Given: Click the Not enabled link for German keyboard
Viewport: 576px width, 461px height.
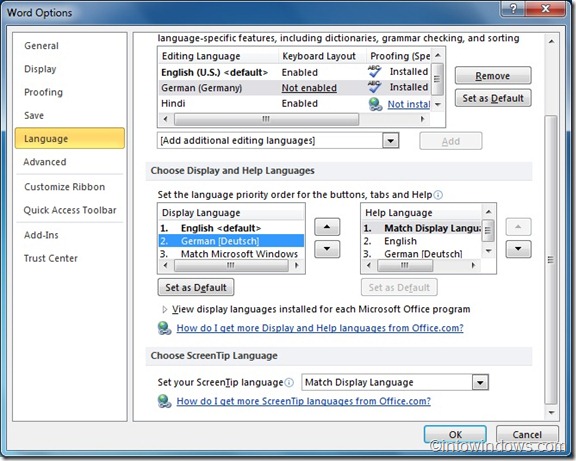Looking at the screenshot, I should click(309, 88).
